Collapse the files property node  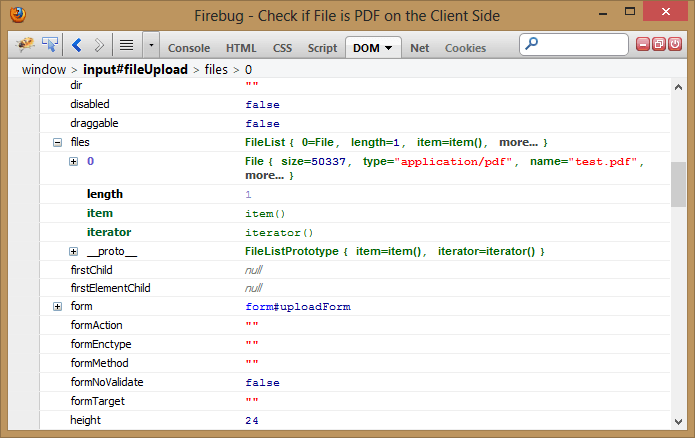pos(57,143)
